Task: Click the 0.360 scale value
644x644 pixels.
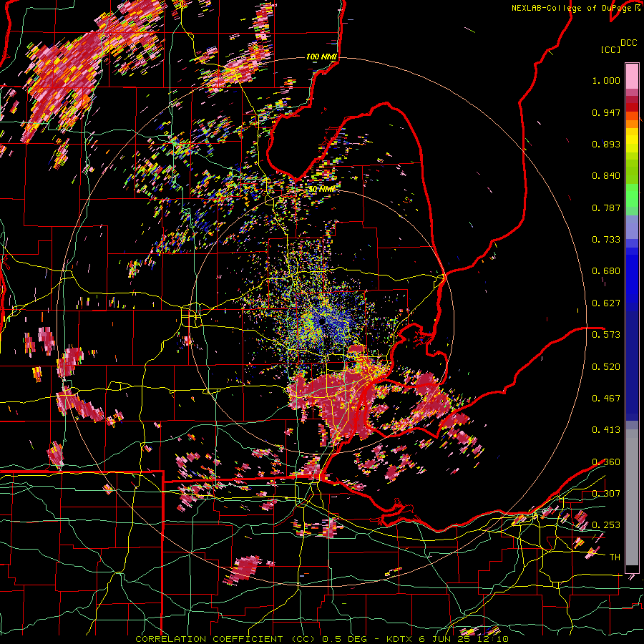Action: (606, 462)
